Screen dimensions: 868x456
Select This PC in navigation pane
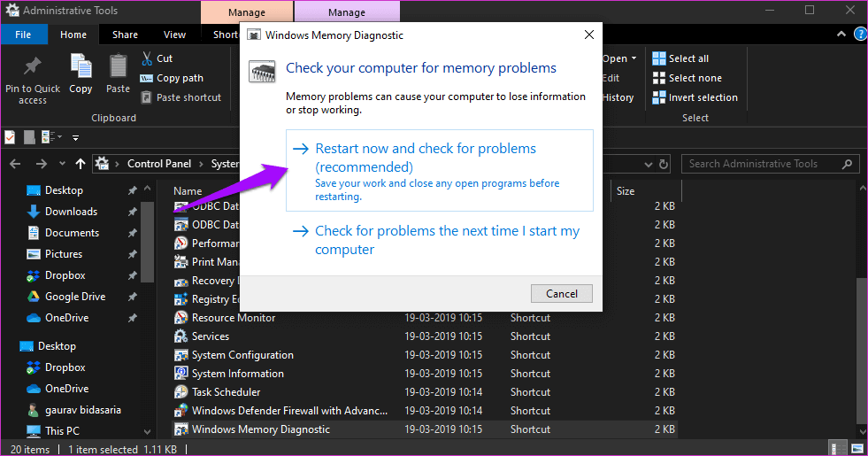click(x=62, y=431)
